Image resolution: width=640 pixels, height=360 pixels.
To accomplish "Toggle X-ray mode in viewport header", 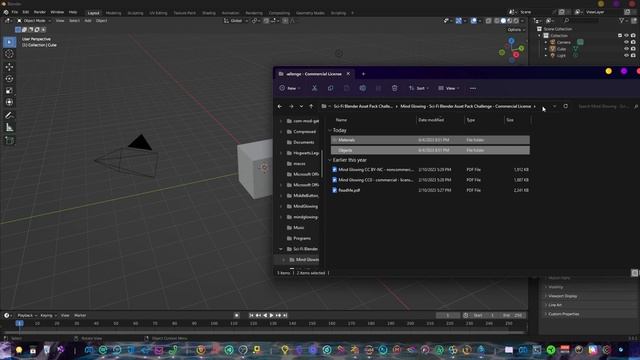I will click(x=488, y=20).
